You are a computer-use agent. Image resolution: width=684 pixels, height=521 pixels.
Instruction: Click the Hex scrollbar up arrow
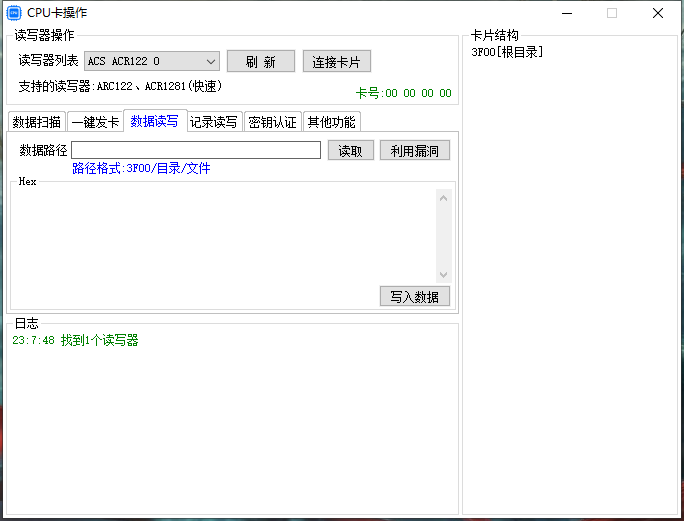(x=444, y=199)
